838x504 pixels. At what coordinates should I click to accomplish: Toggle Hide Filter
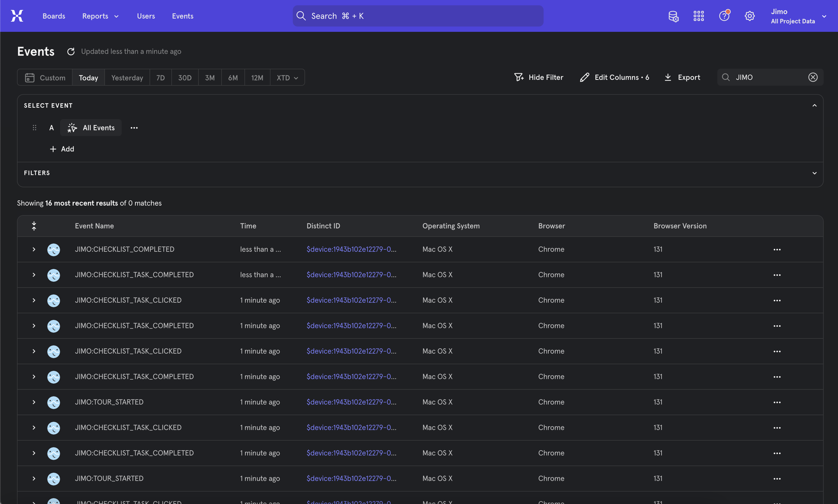point(539,77)
